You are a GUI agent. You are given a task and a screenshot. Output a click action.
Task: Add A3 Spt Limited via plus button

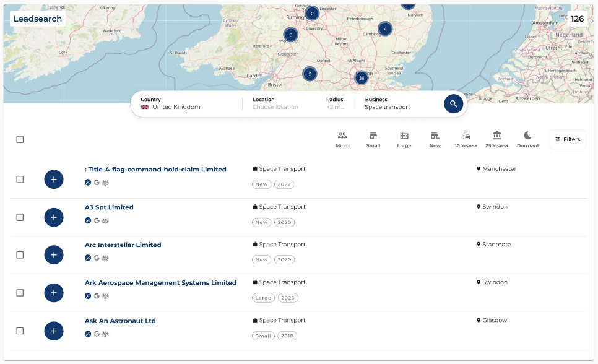pos(54,217)
